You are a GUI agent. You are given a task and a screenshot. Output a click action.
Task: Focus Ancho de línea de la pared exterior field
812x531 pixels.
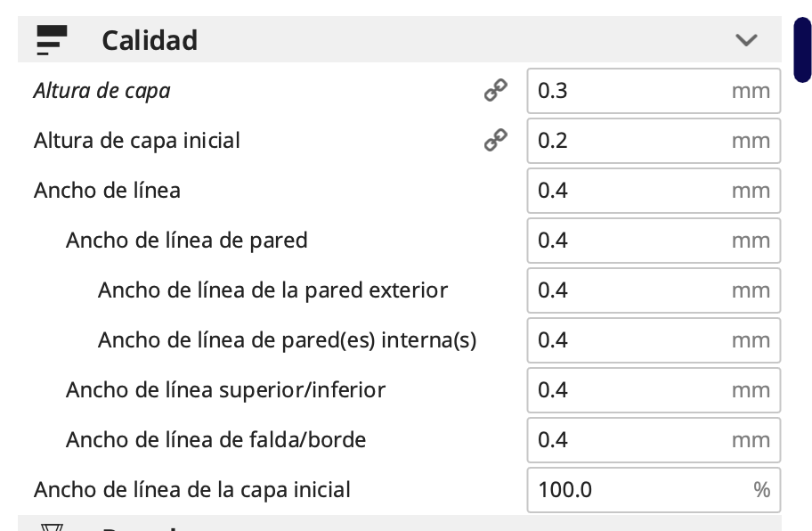632,290
